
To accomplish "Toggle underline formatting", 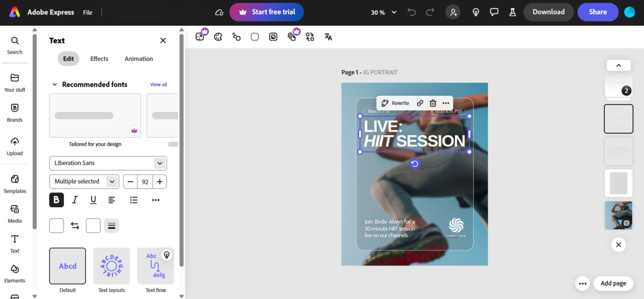I will pos(93,200).
